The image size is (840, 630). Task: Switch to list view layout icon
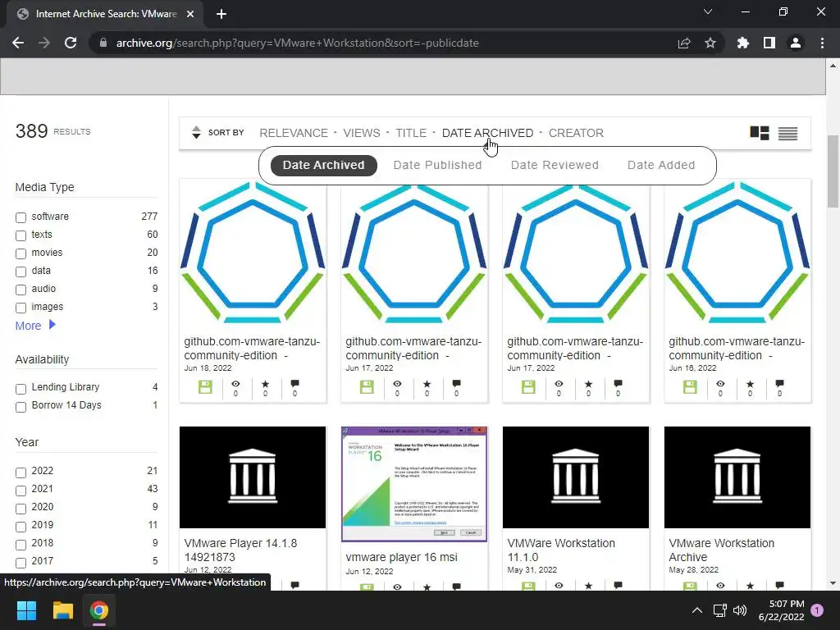(787, 134)
